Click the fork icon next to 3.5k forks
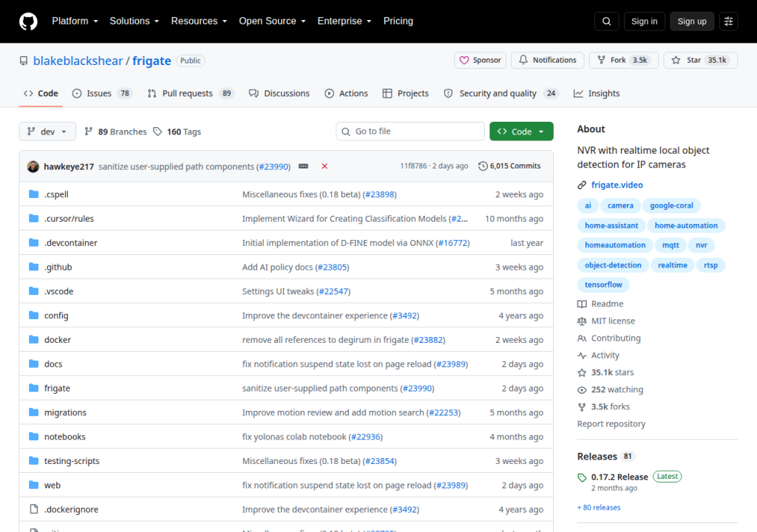The width and height of the screenshot is (757, 532). (x=582, y=406)
